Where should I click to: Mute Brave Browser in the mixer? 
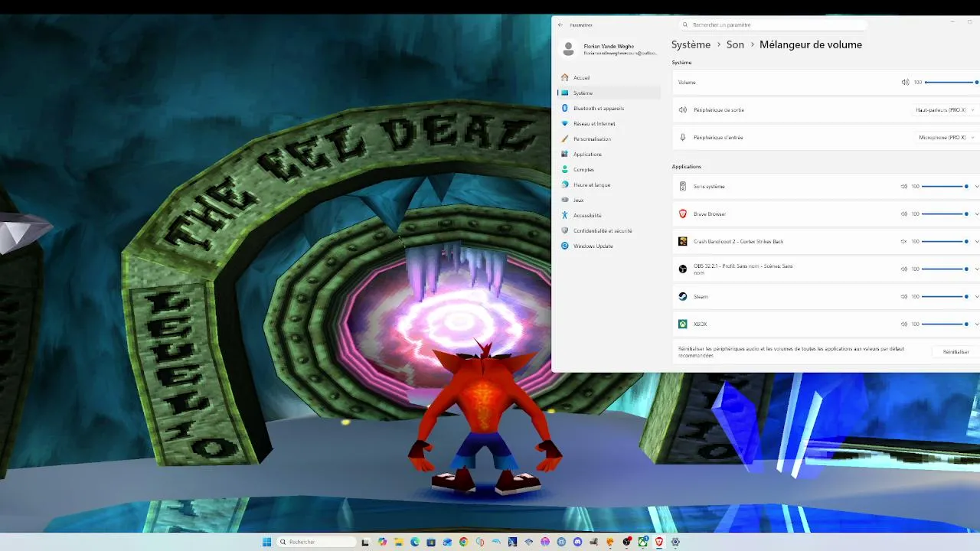tap(904, 214)
